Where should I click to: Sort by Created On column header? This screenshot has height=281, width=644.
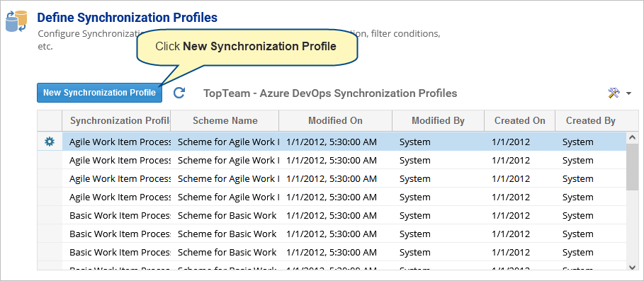click(519, 120)
